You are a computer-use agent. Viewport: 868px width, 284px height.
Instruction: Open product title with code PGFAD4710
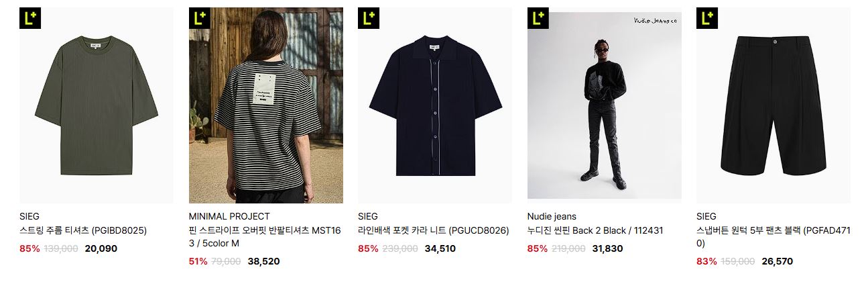[773, 236]
